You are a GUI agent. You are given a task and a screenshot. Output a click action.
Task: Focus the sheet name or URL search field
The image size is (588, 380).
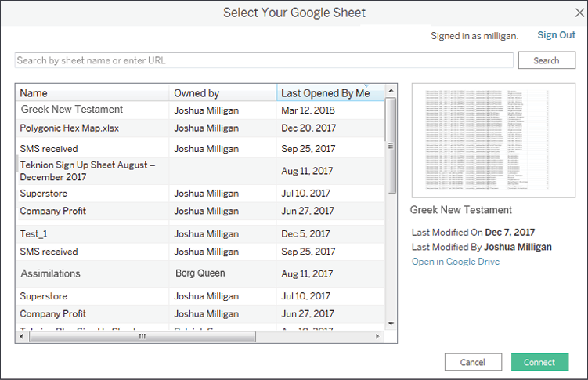(264, 60)
